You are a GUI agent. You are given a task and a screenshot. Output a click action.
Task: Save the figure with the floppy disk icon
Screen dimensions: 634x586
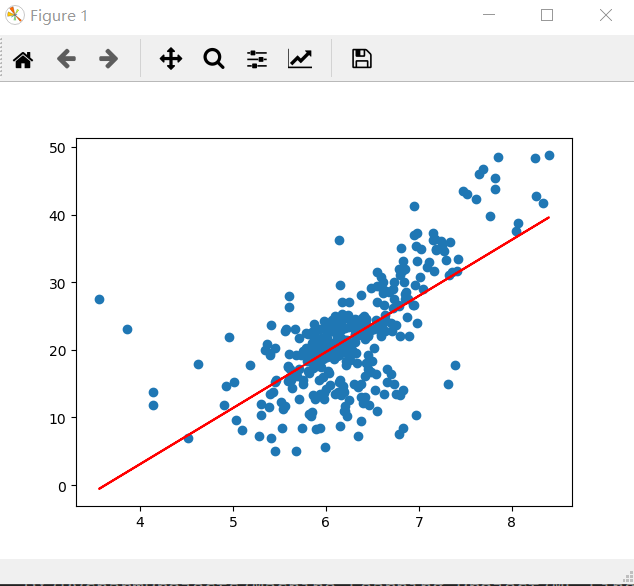362,59
